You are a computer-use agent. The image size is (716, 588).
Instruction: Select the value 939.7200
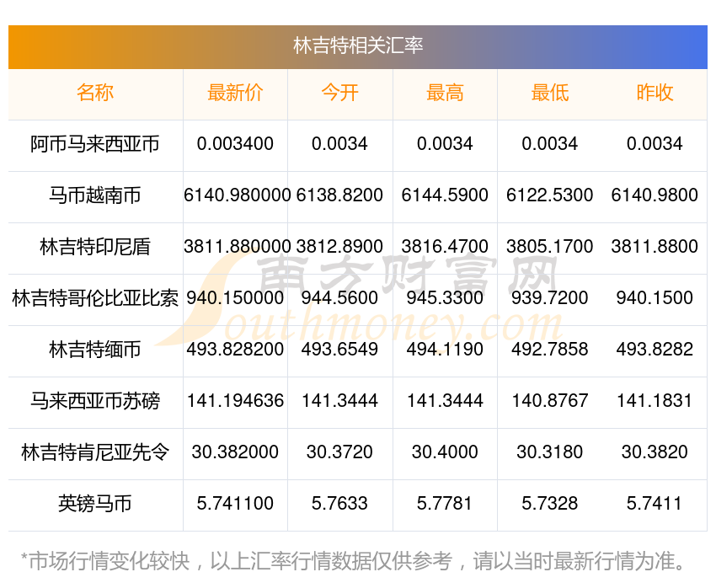[550, 298]
